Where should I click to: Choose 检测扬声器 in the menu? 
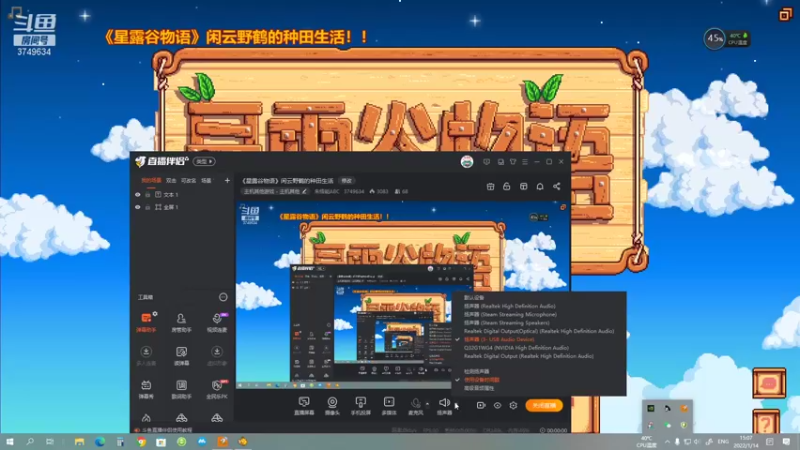(477, 371)
